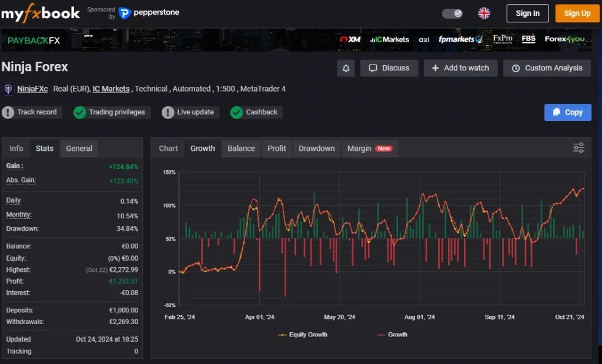Open the IC Markets broker link

click(111, 89)
